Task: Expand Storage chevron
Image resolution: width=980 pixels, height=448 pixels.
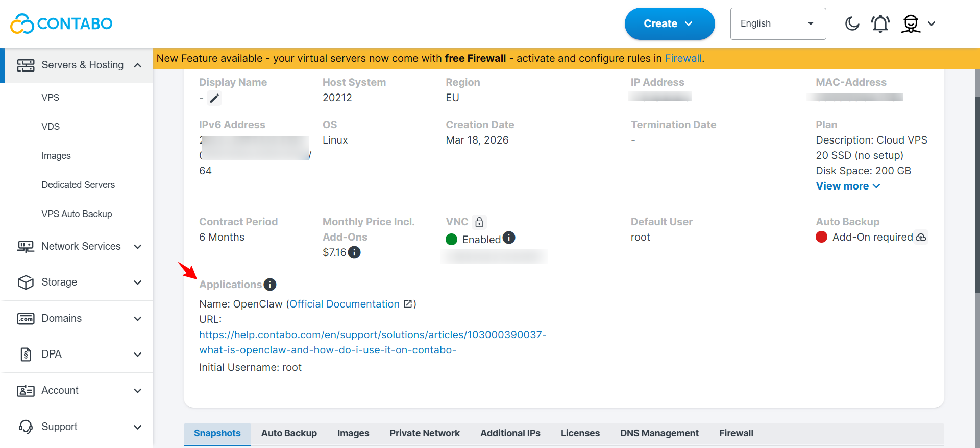Action: pos(138,282)
